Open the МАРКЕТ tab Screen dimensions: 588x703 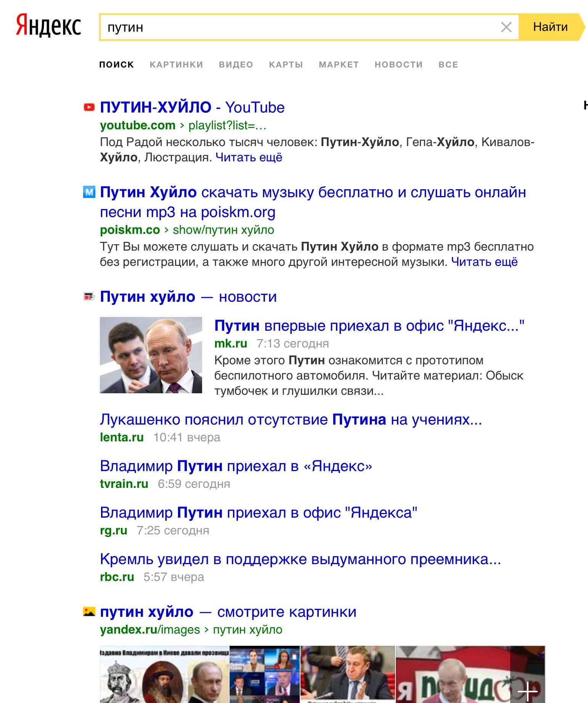pyautogui.click(x=339, y=64)
